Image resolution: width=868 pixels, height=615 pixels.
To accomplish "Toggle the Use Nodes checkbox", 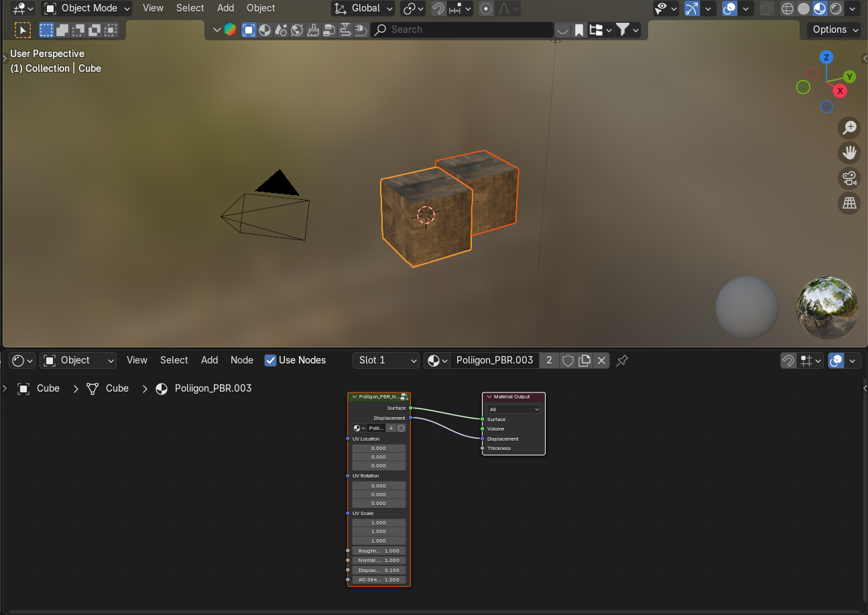I will click(x=271, y=360).
